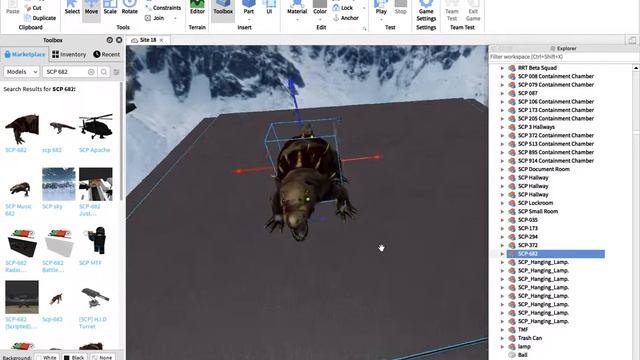Insert a new Part
The height and width of the screenshot is (360, 640).
coord(249,9)
